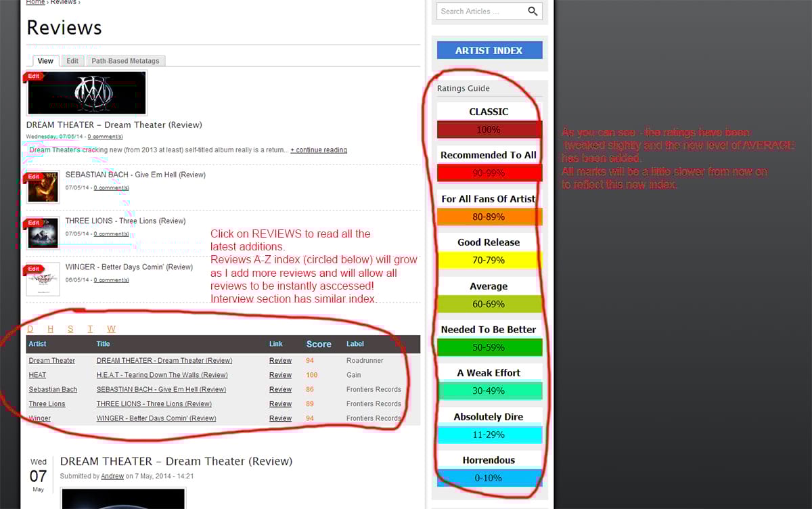This screenshot has width=812, height=509.
Task: Click Edit badge on Three Lions thumbnail
Action: click(34, 223)
